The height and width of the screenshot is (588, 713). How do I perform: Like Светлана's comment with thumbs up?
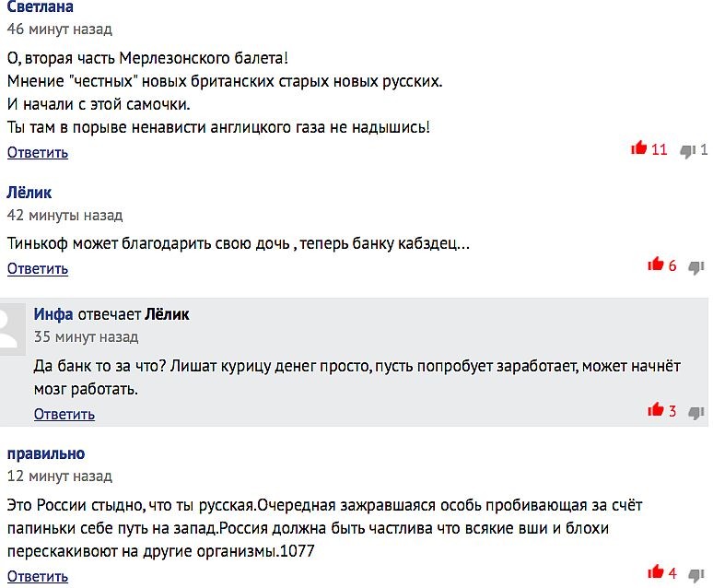point(638,148)
